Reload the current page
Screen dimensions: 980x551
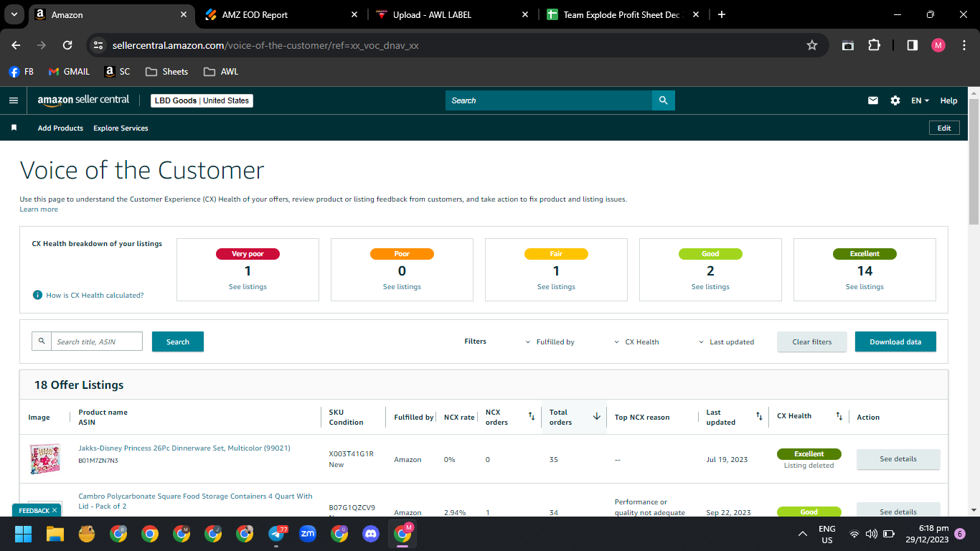67,45
